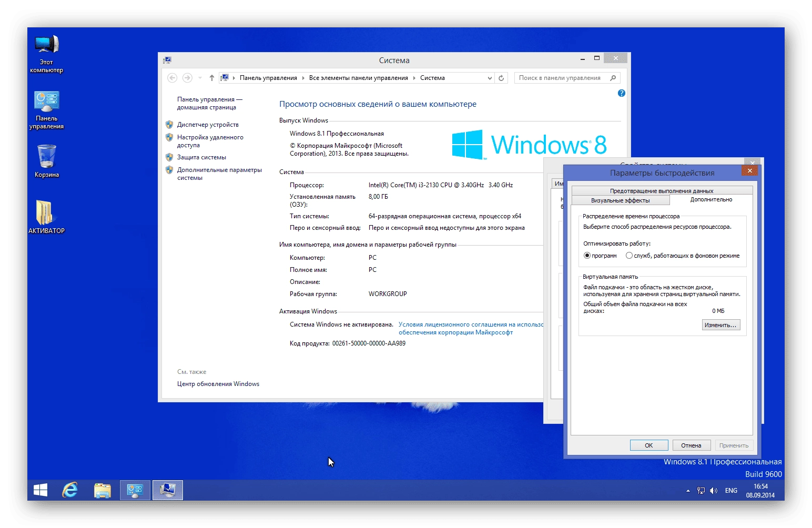812x528 pixels.
Task: Switch to Визуальные эффекты tab
Action: (621, 200)
